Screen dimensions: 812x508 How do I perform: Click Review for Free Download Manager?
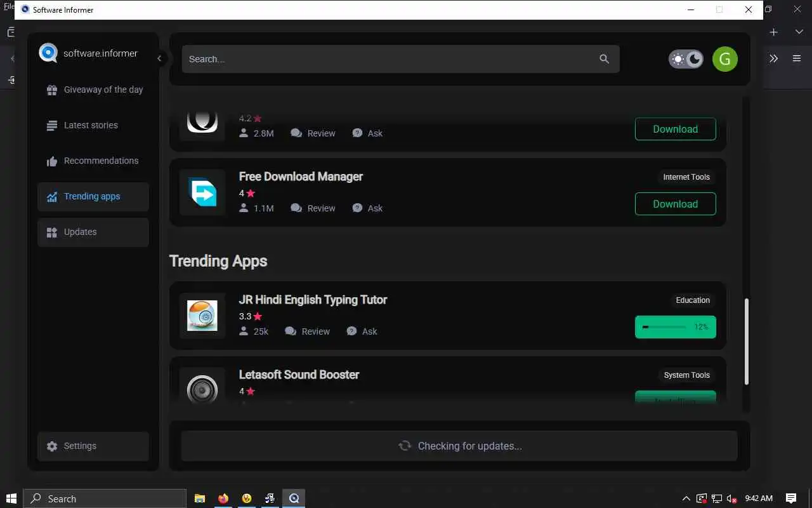pyautogui.click(x=313, y=208)
